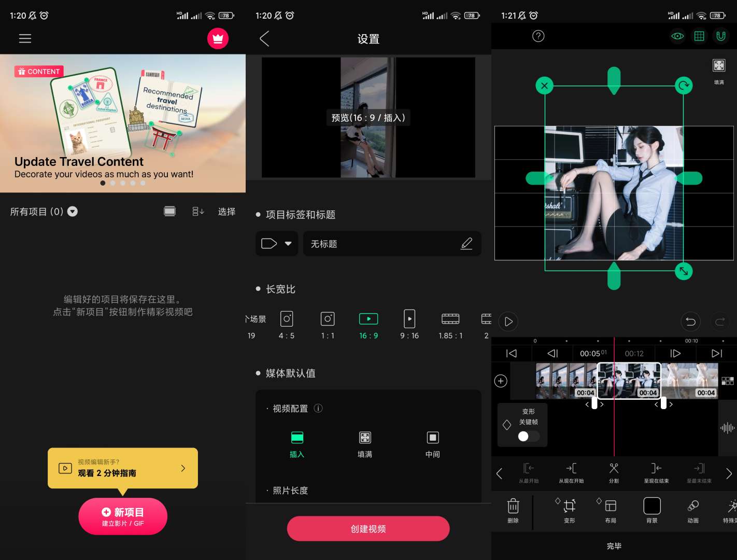Show the 视频配置 info tooltip icon

319,408
